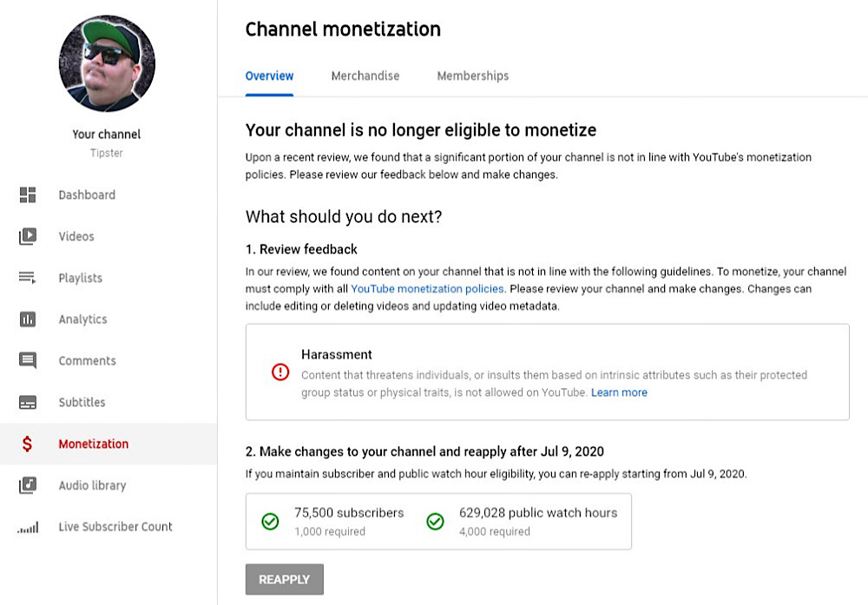Click the Dashboard grid icon
Viewport: 868px width, 605px height.
point(28,194)
